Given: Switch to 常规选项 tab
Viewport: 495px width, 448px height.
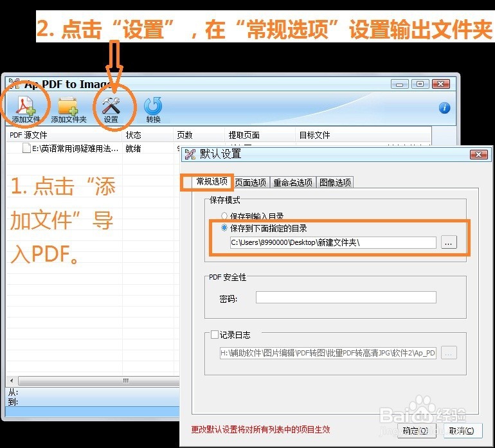Looking at the screenshot, I should click(x=212, y=181).
